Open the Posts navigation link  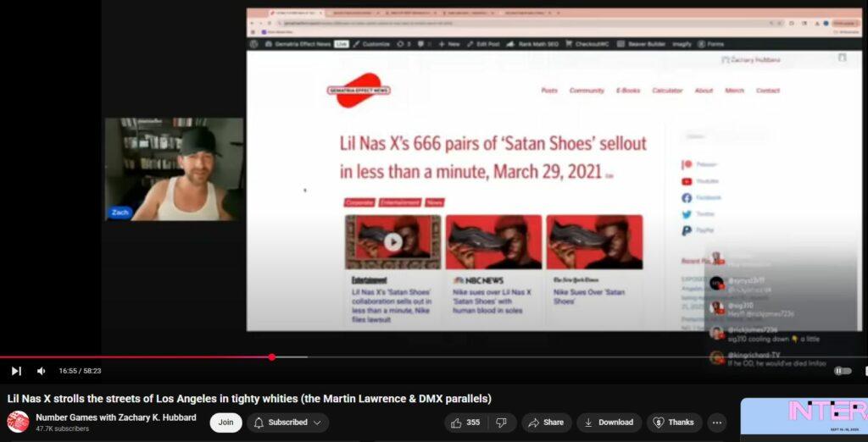tap(549, 91)
